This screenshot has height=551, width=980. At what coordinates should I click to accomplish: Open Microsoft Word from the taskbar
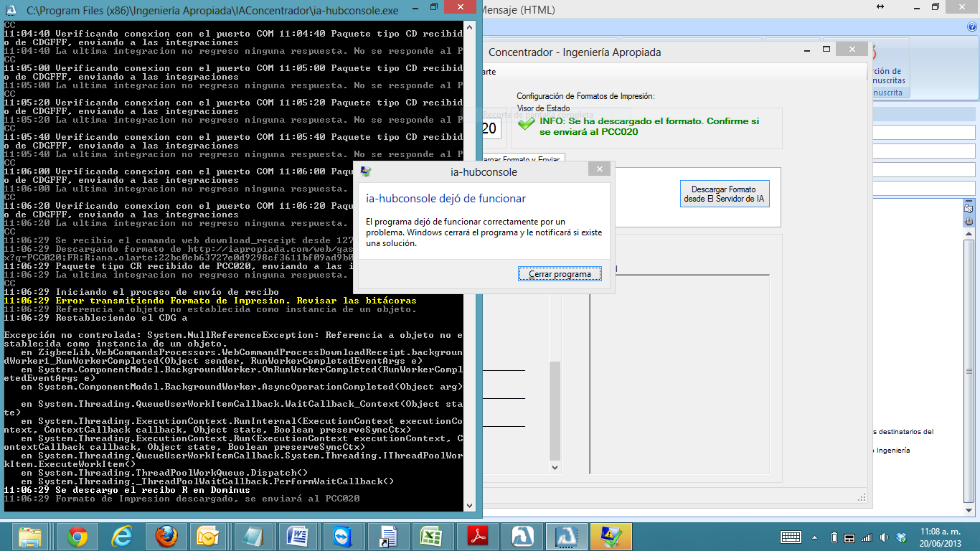pyautogui.click(x=298, y=537)
